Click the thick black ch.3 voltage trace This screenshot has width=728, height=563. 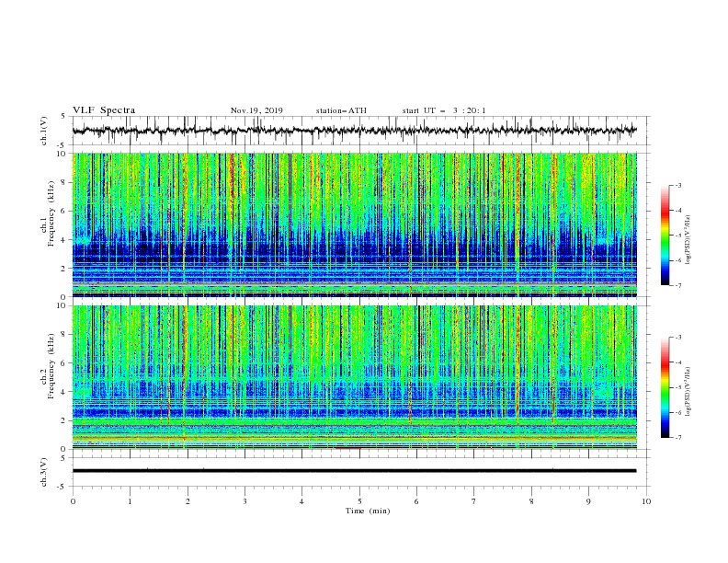click(354, 471)
